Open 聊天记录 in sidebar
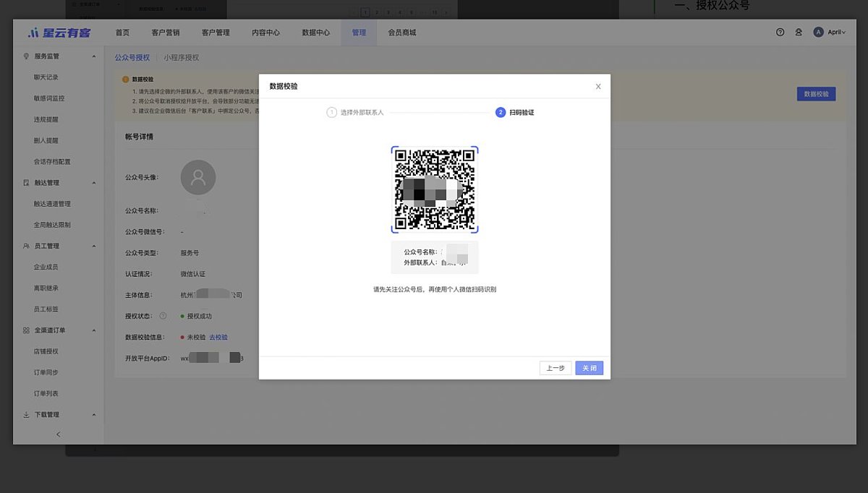The width and height of the screenshot is (868, 493). click(46, 77)
